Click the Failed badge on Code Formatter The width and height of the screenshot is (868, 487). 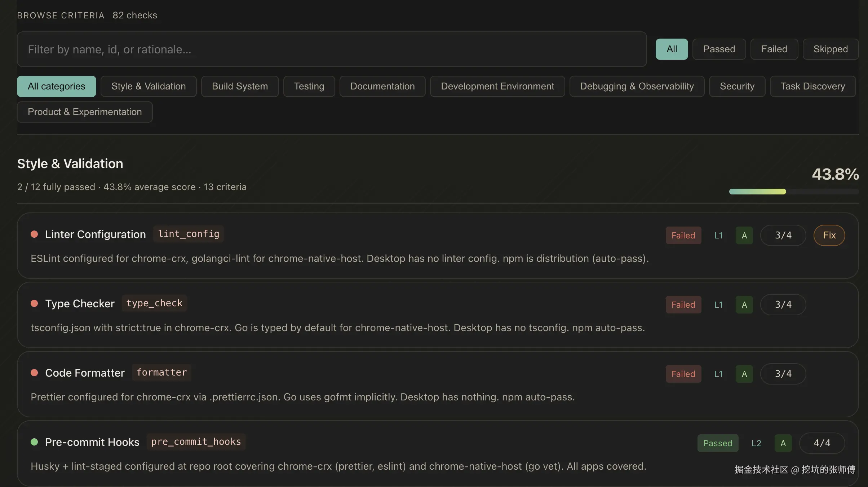coord(683,374)
